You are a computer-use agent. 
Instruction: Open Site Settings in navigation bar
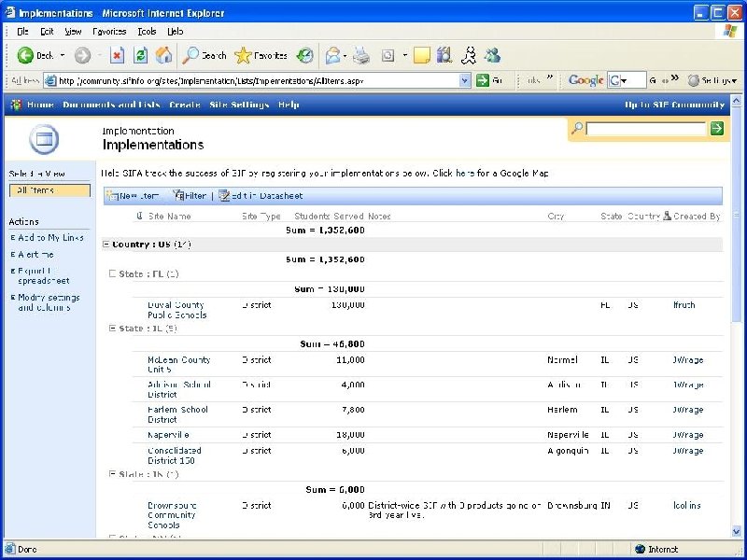(x=239, y=105)
